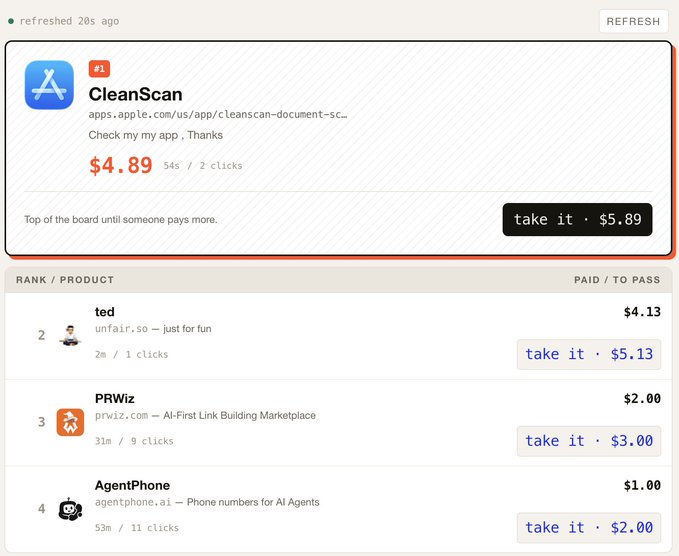Click the "53m / 11 clicks" stat
The width and height of the screenshot is (679, 556).
point(137,527)
